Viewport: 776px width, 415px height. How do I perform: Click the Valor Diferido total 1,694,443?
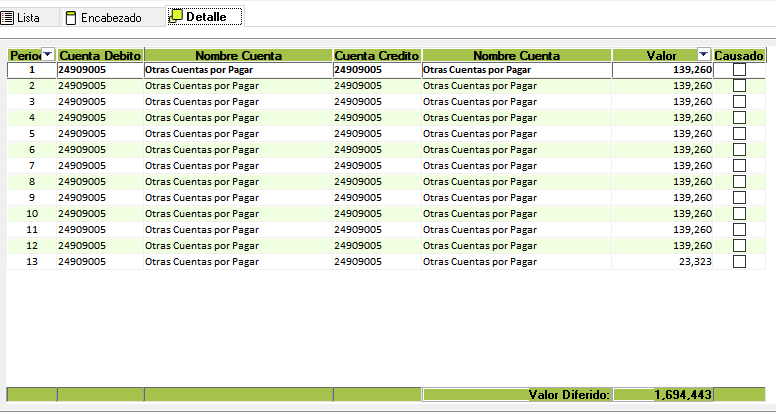[x=683, y=395]
